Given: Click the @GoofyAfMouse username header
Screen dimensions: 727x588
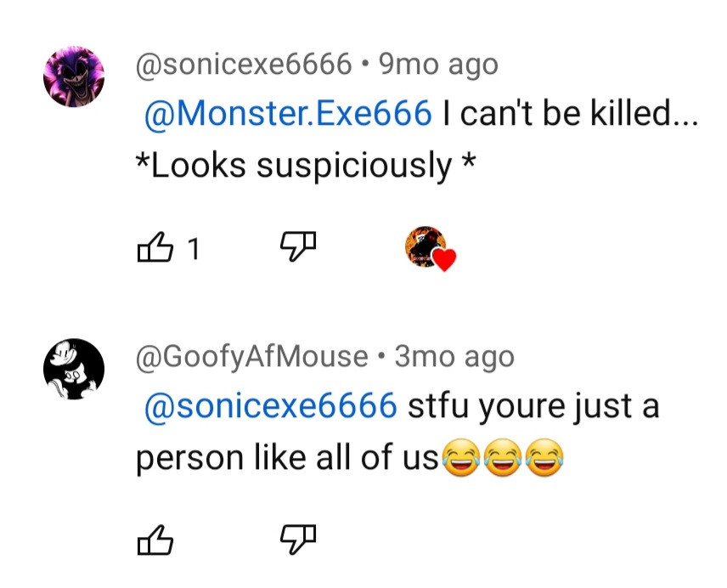Looking at the screenshot, I should point(251,357).
